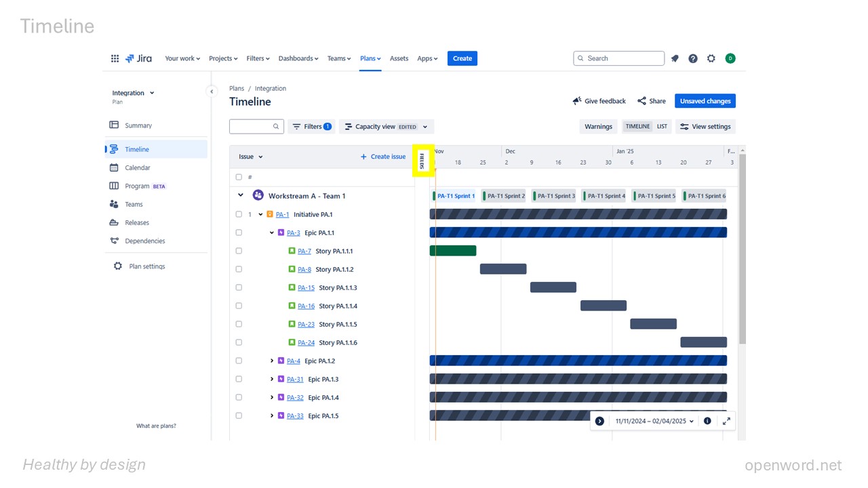
Task: Open the Dashboards menu
Action: 298,58
